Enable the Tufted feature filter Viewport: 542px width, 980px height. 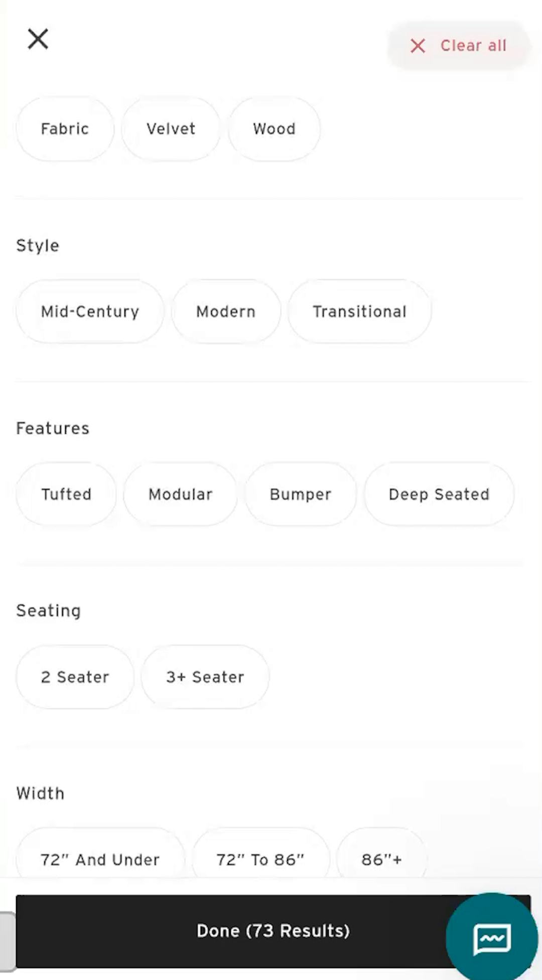[x=66, y=494]
